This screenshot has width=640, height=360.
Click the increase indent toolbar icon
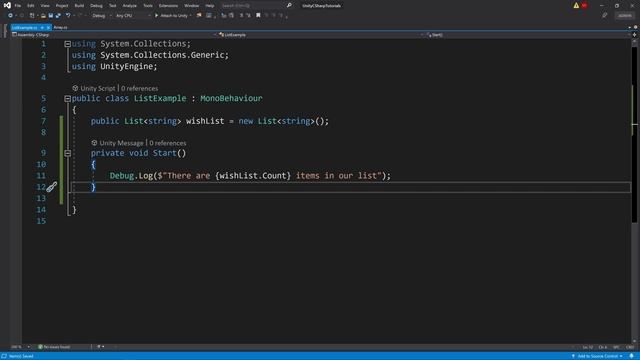click(249, 16)
